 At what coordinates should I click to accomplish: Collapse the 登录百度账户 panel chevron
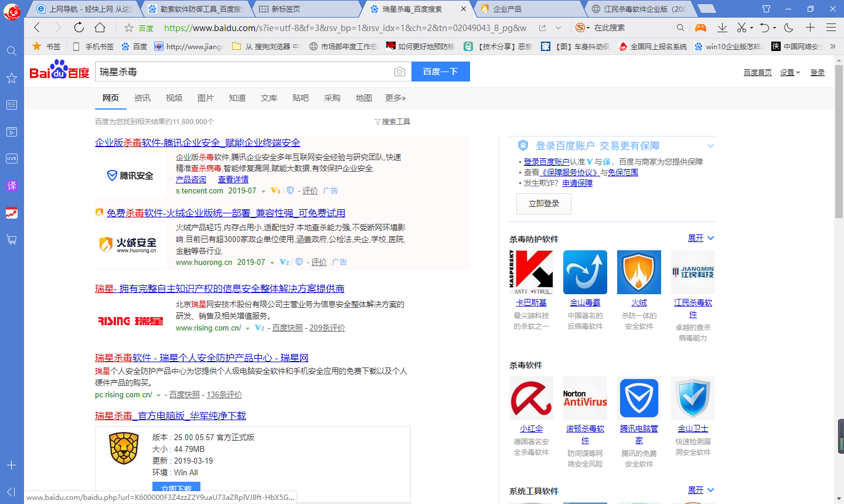point(710,146)
